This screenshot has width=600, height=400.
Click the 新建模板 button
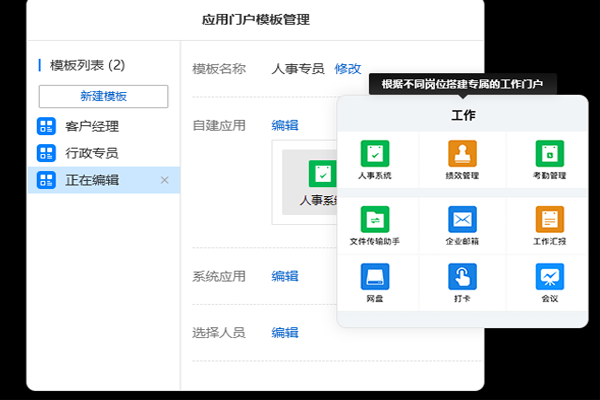click(x=103, y=96)
